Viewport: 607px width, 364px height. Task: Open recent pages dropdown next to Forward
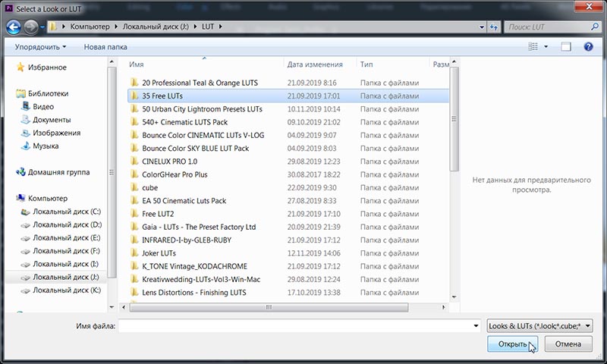(42, 27)
